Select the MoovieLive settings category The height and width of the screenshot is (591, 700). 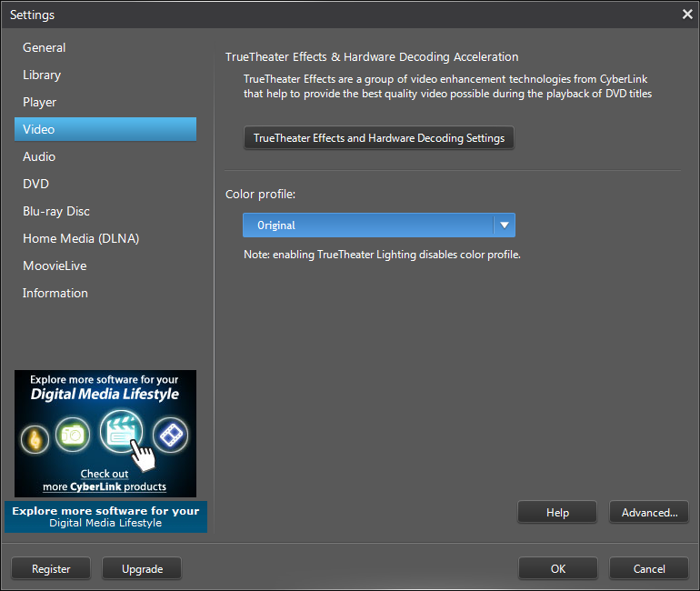point(55,265)
